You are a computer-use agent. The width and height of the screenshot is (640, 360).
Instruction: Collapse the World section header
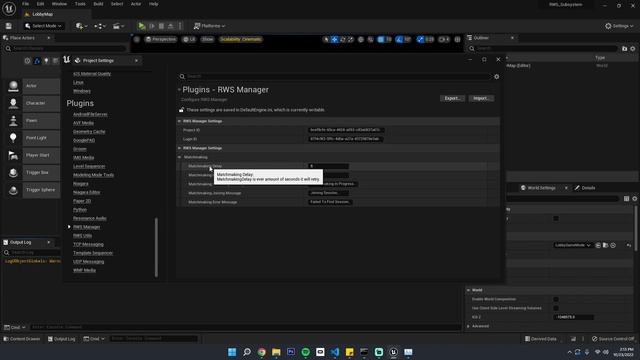pyautogui.click(x=469, y=290)
